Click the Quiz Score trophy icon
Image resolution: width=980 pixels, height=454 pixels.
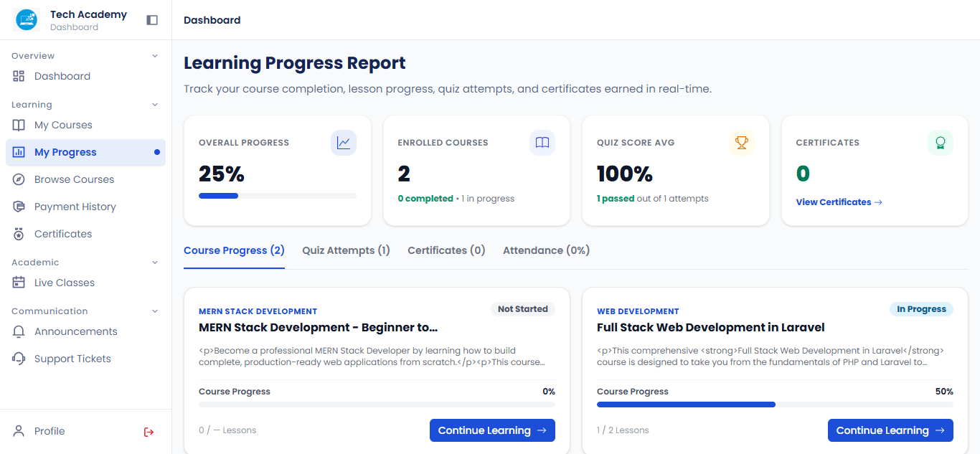(x=742, y=143)
